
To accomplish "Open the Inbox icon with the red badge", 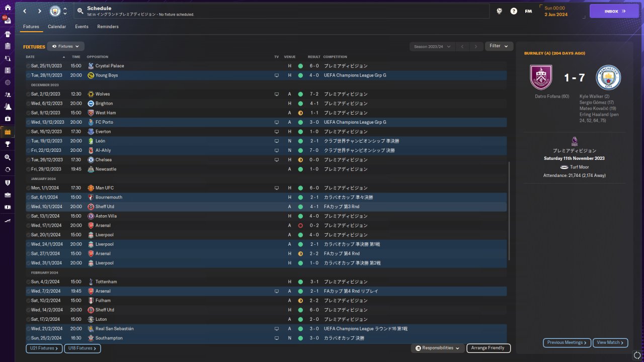I will click(7, 21).
